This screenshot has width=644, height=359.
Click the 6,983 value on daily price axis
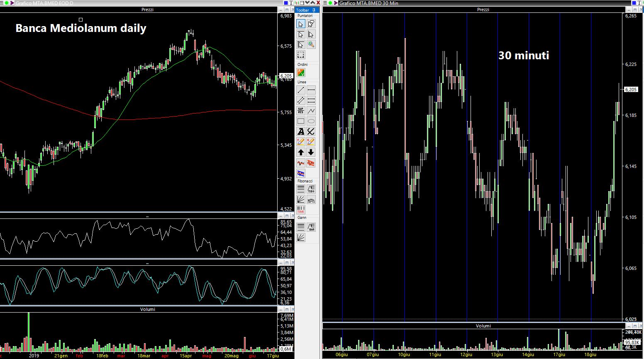click(x=286, y=16)
